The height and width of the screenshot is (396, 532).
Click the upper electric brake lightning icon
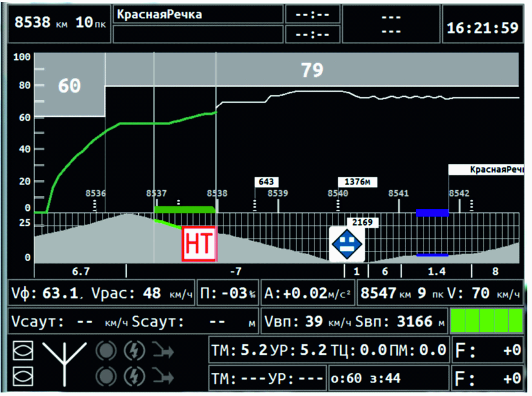(134, 351)
